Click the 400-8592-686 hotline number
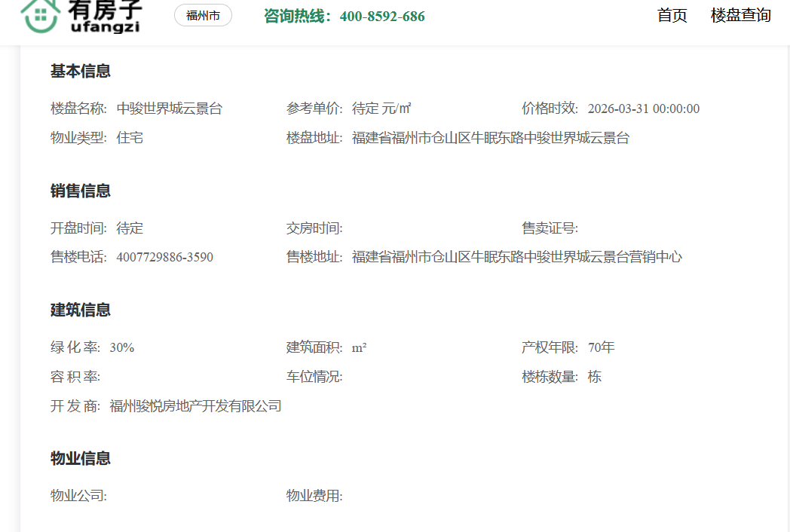The image size is (790, 532). pos(382,17)
